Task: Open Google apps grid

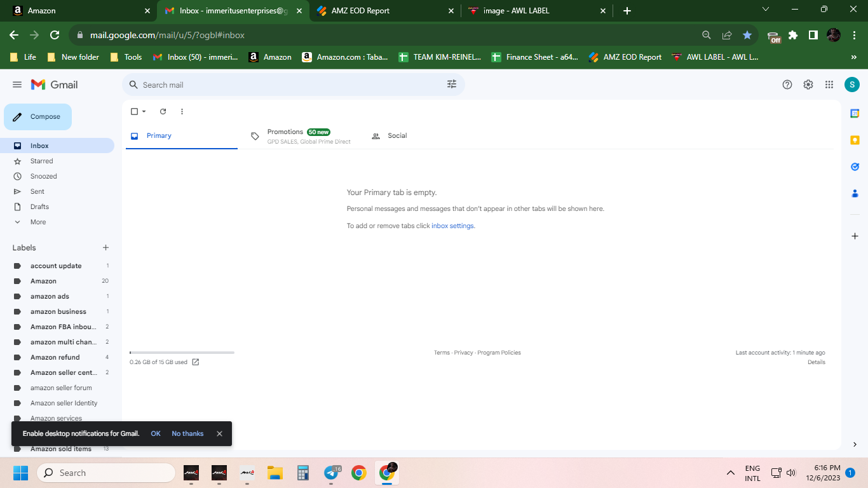Action: tap(829, 85)
